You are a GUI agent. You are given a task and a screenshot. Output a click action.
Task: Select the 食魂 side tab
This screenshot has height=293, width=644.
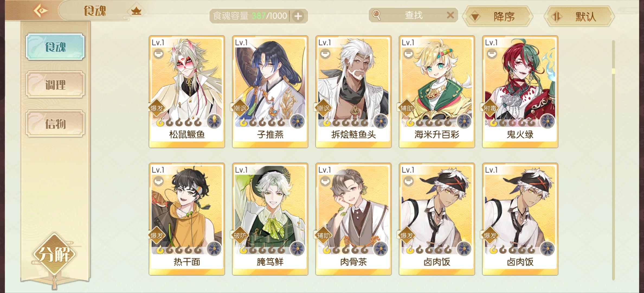55,47
